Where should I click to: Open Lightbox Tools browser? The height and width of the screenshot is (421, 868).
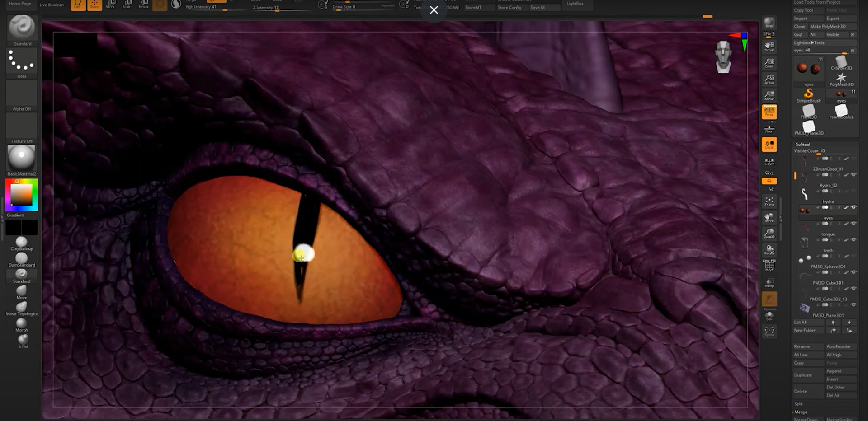tap(809, 42)
